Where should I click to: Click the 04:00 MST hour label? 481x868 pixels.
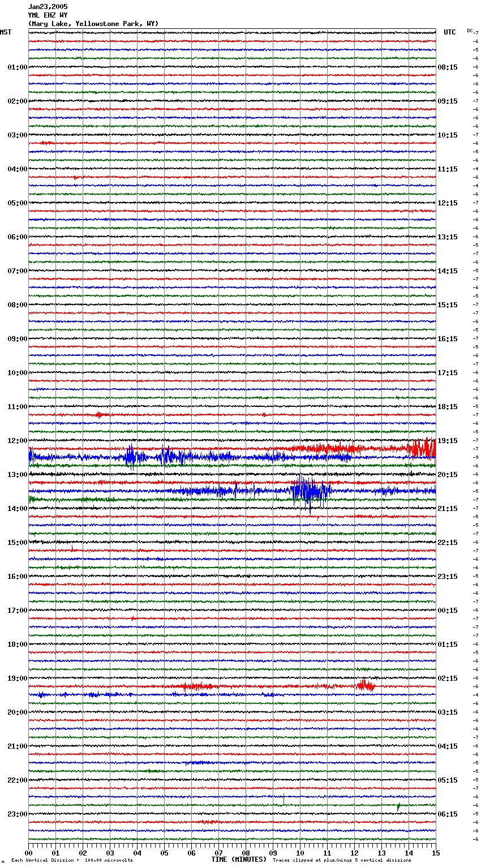click(x=17, y=169)
